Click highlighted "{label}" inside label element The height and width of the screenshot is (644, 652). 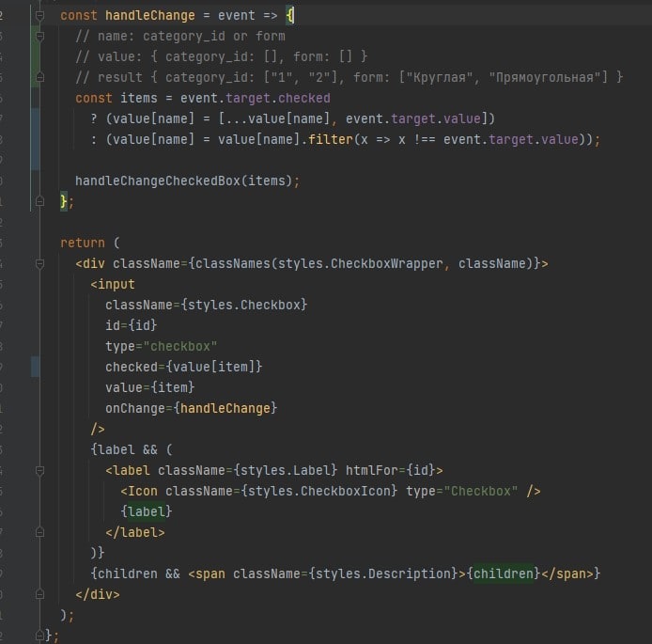[147, 511]
